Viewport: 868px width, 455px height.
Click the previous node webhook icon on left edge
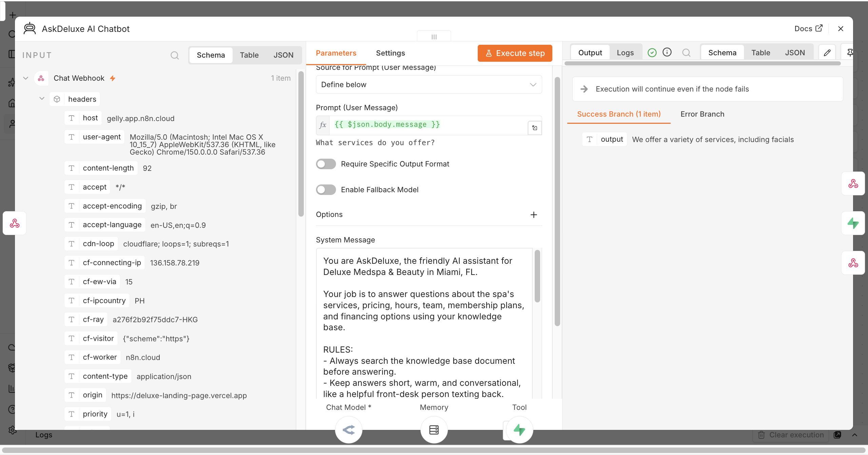pyautogui.click(x=15, y=223)
